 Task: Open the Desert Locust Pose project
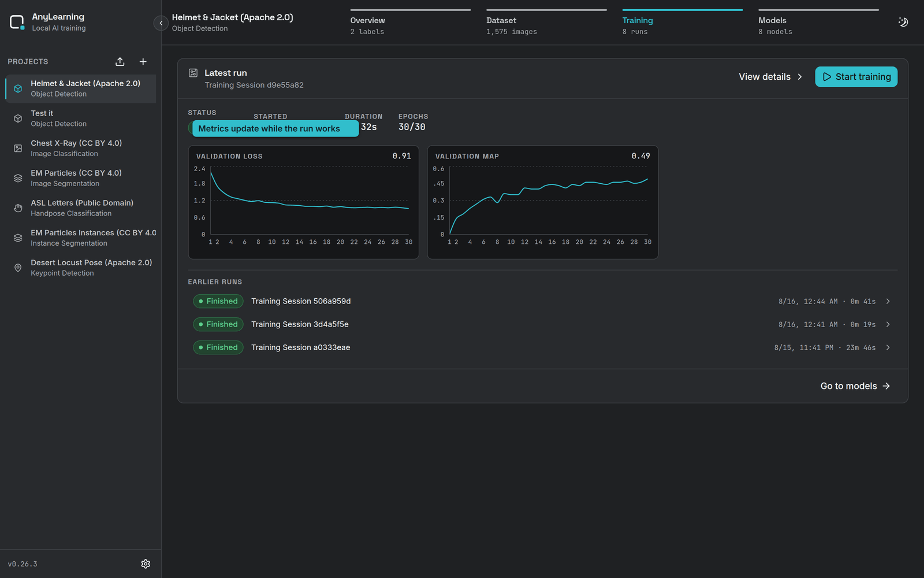tap(81, 268)
